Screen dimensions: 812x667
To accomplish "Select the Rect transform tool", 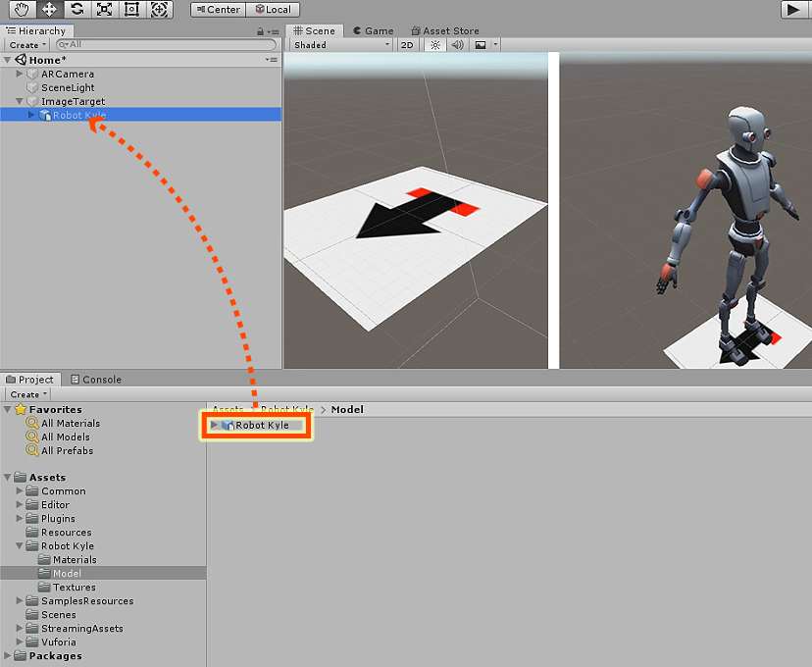I will (132, 10).
